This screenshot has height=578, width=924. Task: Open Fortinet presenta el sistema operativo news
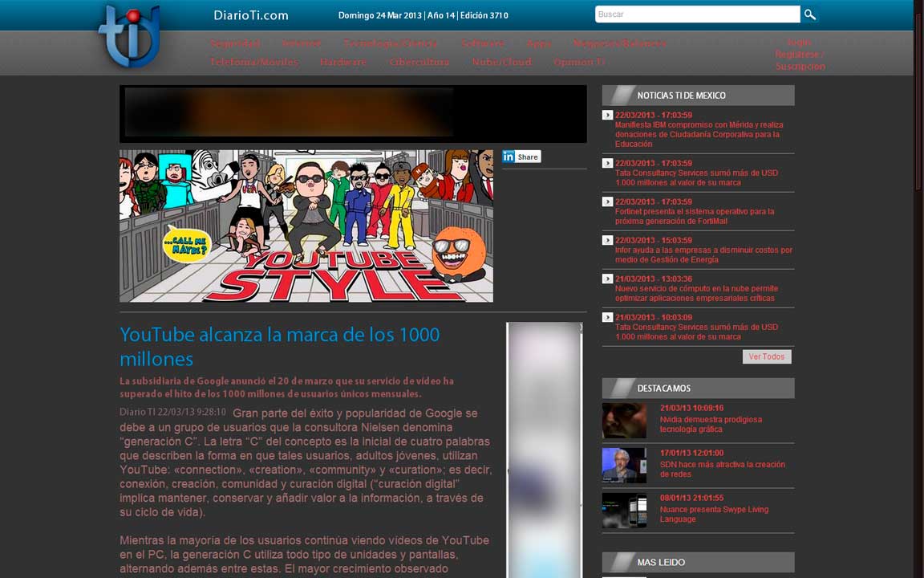695,216
